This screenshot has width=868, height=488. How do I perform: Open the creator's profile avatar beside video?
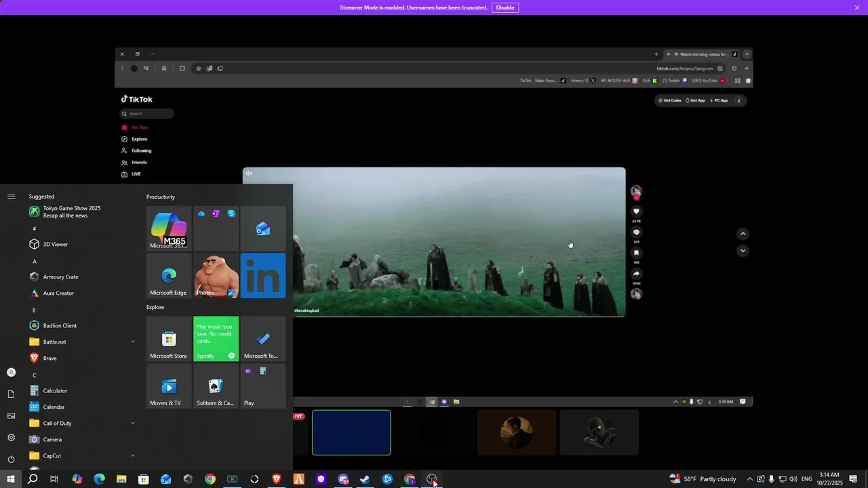click(x=636, y=192)
